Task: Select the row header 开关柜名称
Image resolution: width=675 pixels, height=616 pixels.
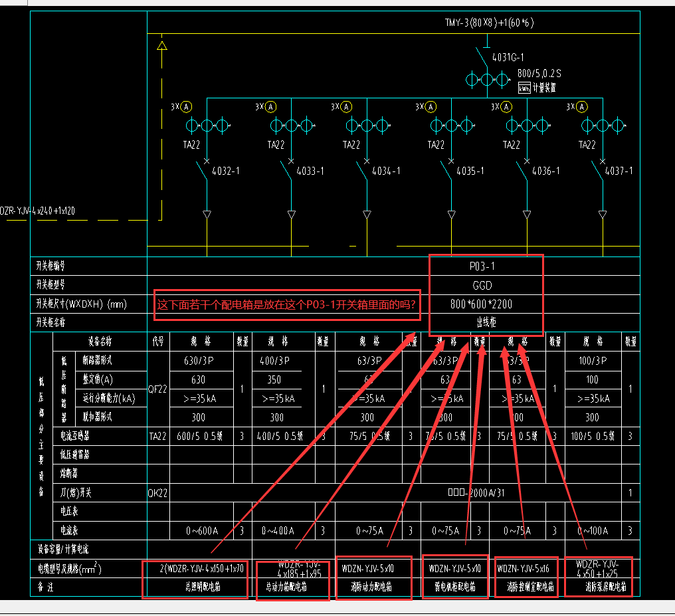Action: click(50, 322)
